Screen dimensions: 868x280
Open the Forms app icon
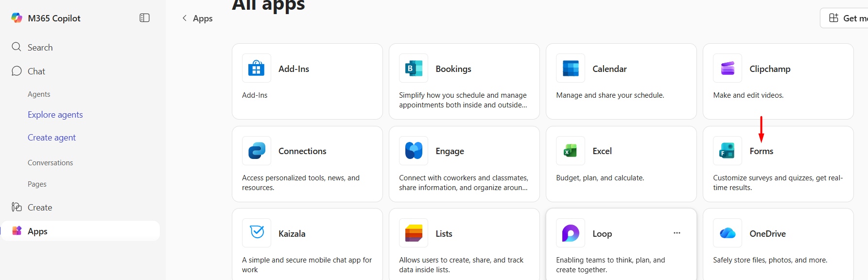pyautogui.click(x=727, y=151)
